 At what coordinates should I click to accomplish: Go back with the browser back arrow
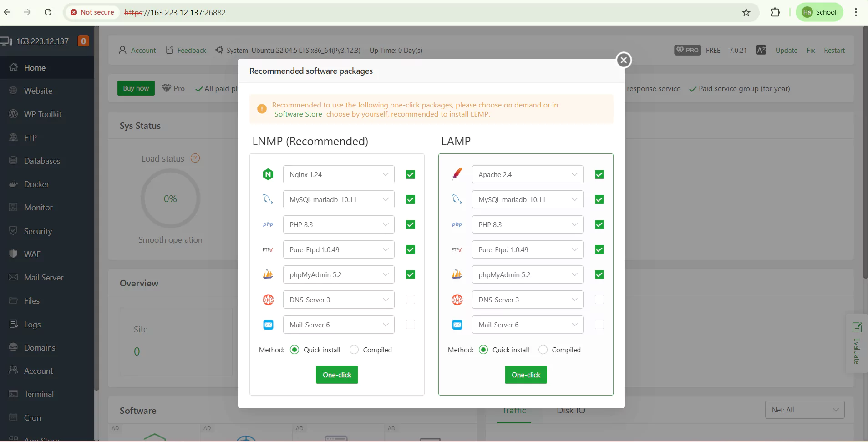coord(7,12)
